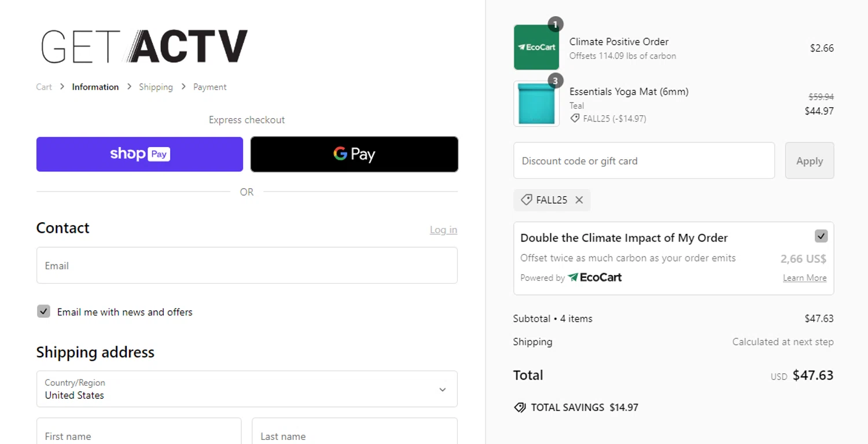Remove the FALL25 discount code tag

(x=579, y=200)
